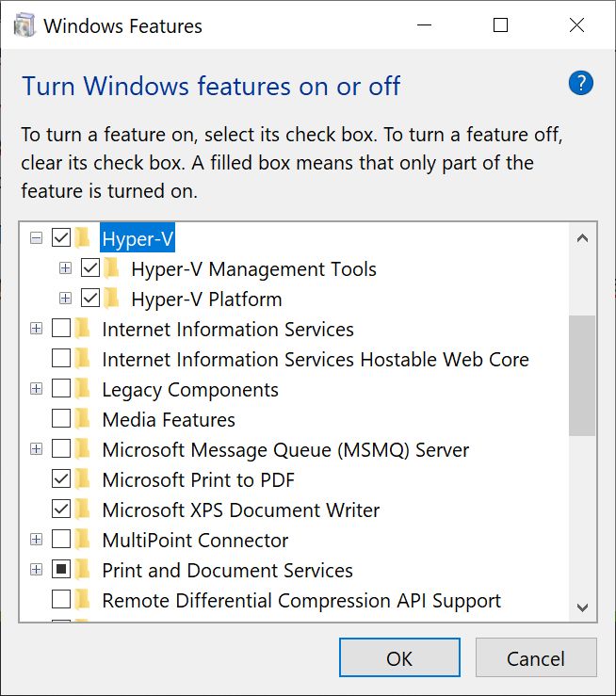The height and width of the screenshot is (696, 616).
Task: Uncheck Microsoft XPS Document Writer checkbox
Action: 61,510
